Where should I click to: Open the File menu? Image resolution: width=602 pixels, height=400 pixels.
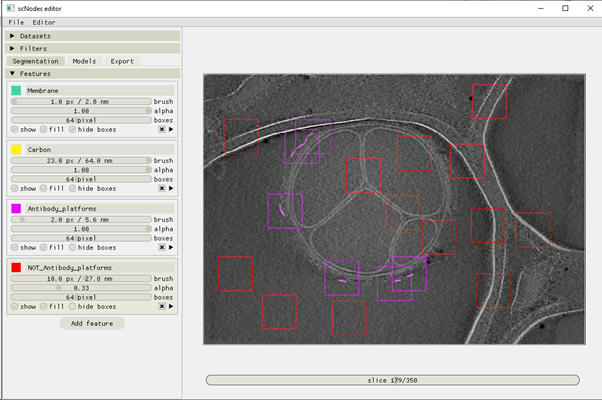point(16,22)
